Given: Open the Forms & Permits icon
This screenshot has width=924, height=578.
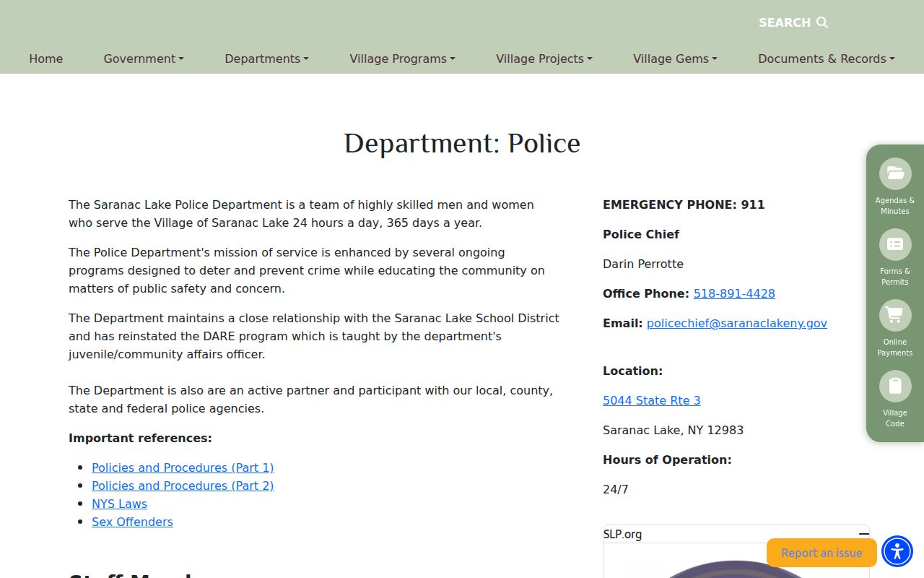Looking at the screenshot, I should [x=895, y=244].
